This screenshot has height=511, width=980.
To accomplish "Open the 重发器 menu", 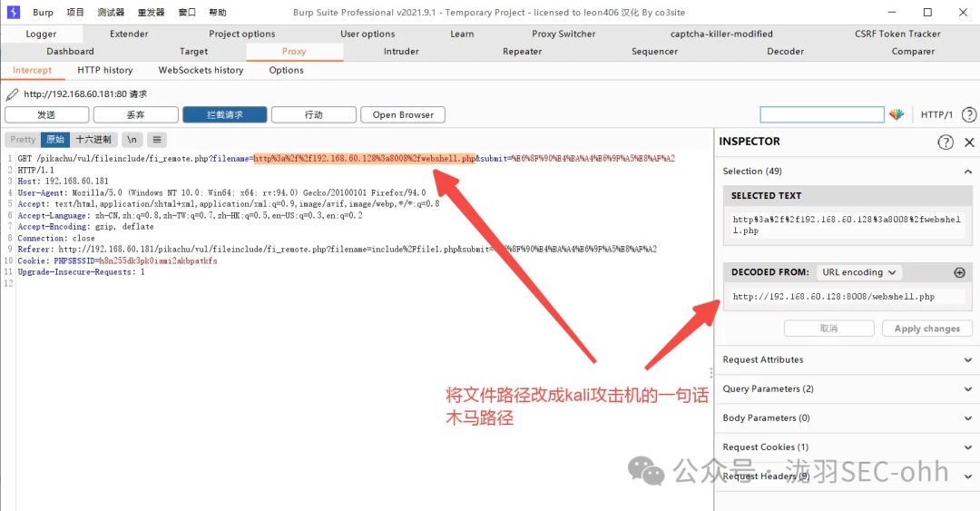I will click(x=152, y=13).
